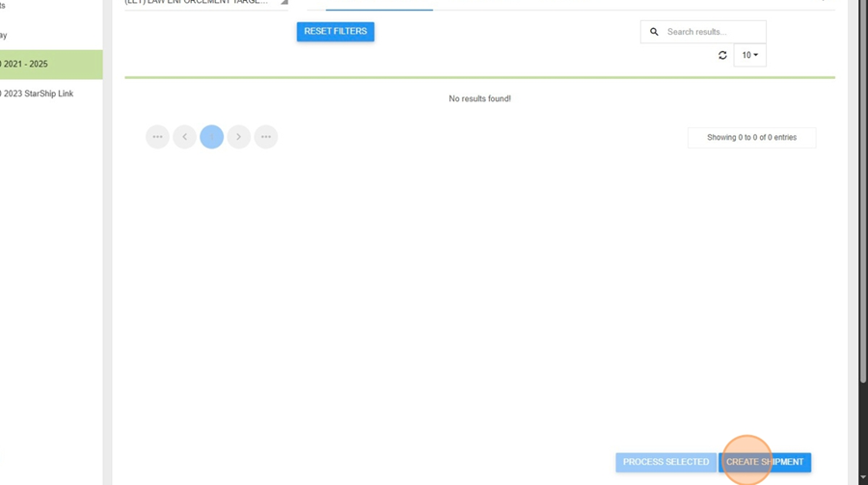Click the Create Shipment button
The image size is (868, 485).
tap(765, 462)
